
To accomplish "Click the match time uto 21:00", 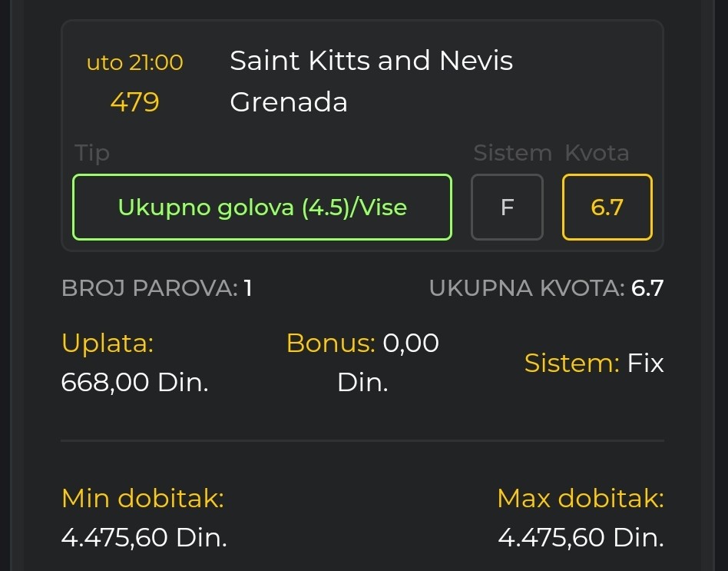I will (135, 62).
